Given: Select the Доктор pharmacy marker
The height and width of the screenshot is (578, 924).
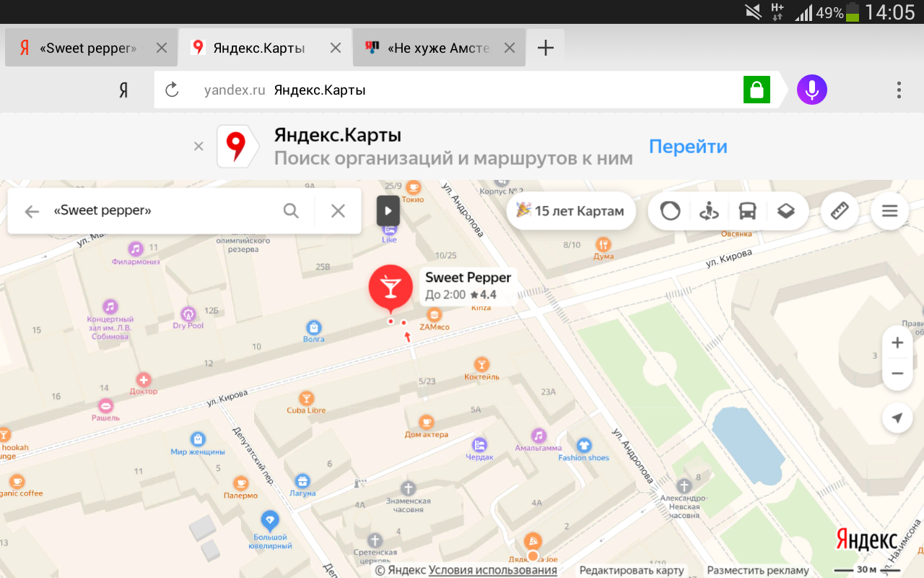Looking at the screenshot, I should [x=144, y=380].
